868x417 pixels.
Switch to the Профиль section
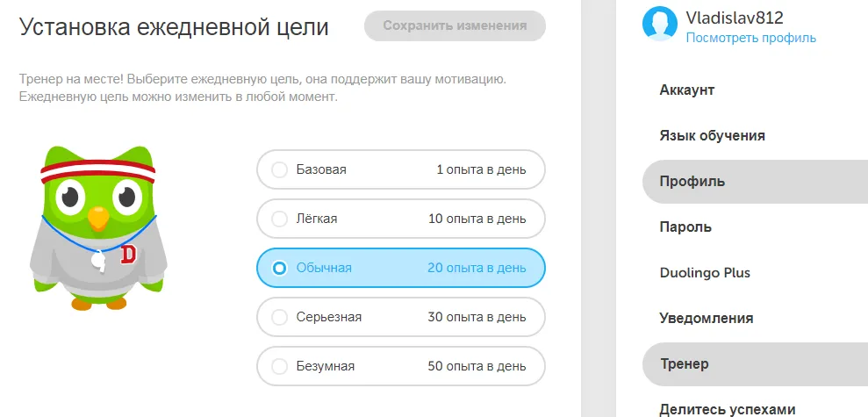point(692,182)
